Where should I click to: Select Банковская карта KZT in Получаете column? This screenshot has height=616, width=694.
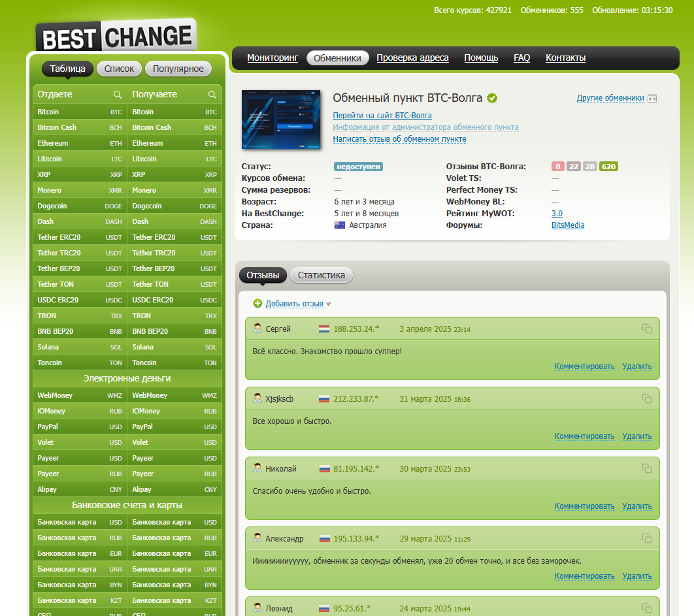174,601
